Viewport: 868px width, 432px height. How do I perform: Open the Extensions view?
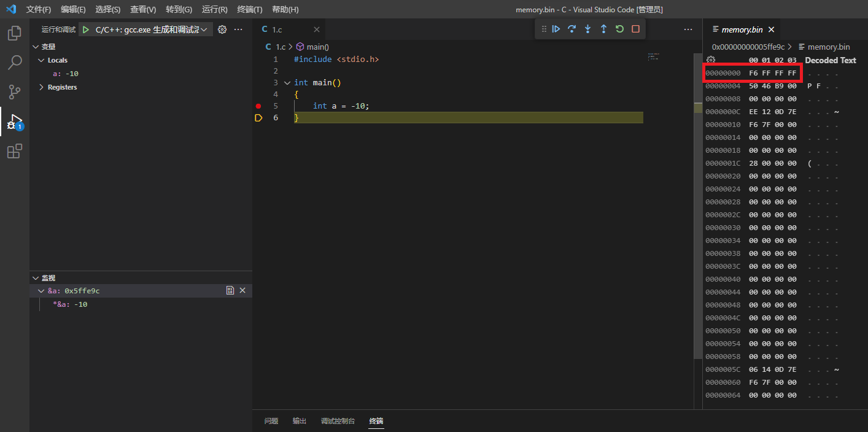pos(14,151)
